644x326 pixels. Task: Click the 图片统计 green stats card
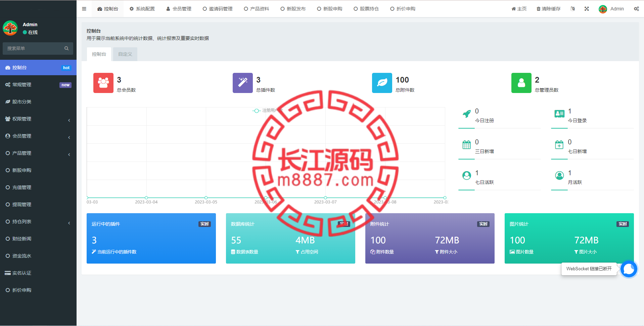569,238
